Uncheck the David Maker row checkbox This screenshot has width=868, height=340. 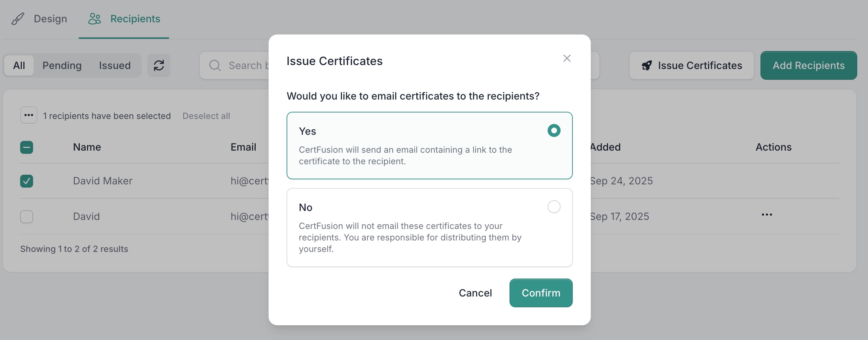(27, 181)
